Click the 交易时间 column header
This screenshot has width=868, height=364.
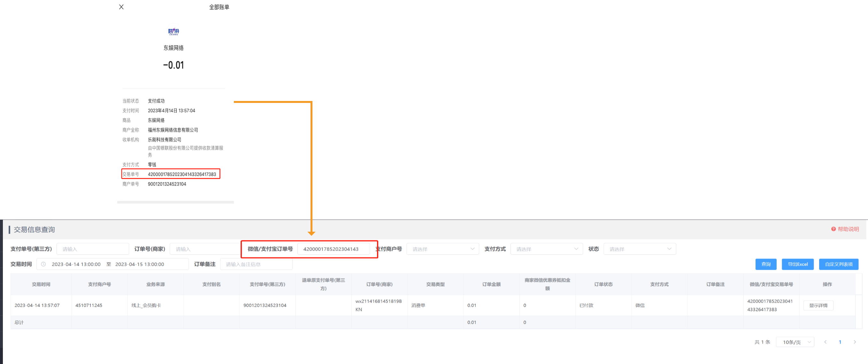pos(41,284)
